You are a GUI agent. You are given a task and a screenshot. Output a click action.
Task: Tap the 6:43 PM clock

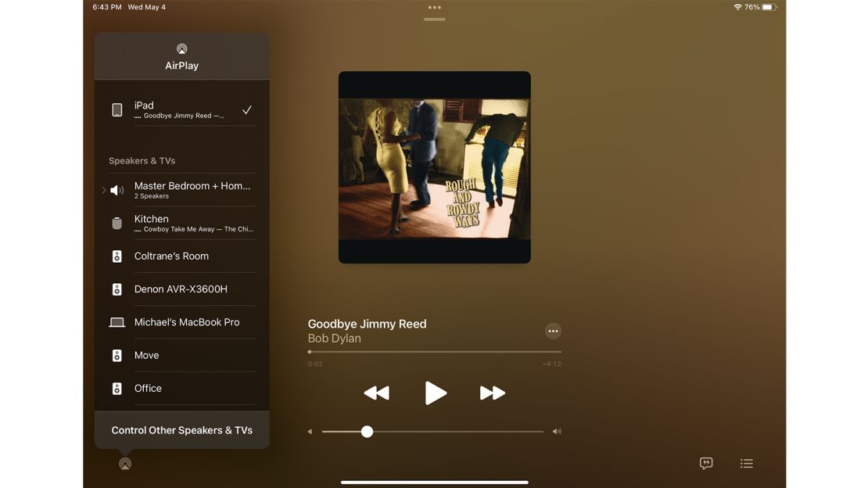point(107,7)
